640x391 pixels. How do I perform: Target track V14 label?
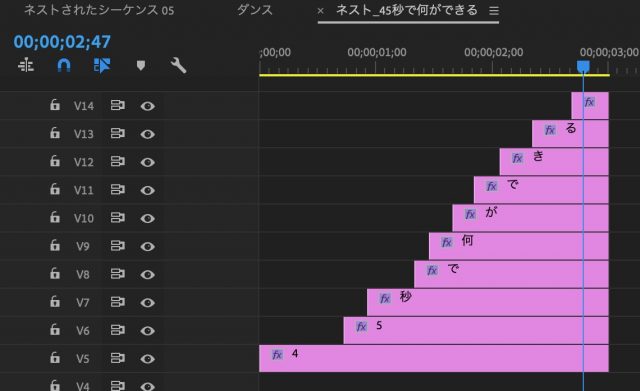pyautogui.click(x=84, y=106)
